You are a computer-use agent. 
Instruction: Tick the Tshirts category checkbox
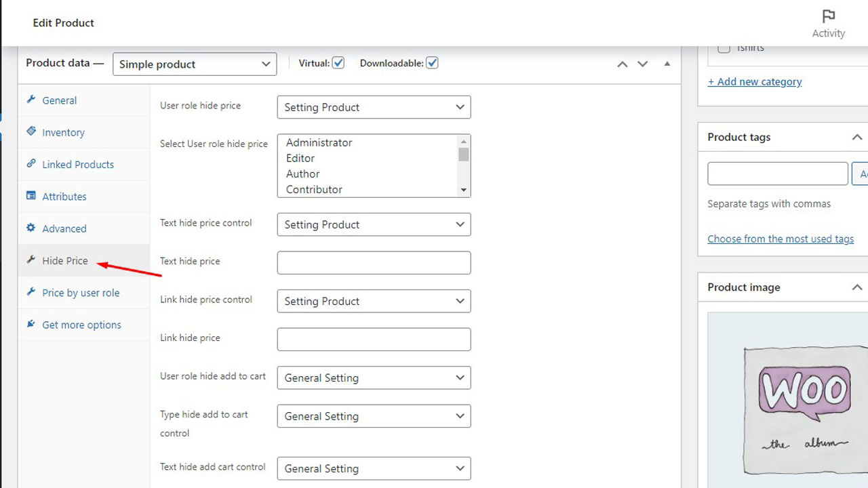(724, 48)
